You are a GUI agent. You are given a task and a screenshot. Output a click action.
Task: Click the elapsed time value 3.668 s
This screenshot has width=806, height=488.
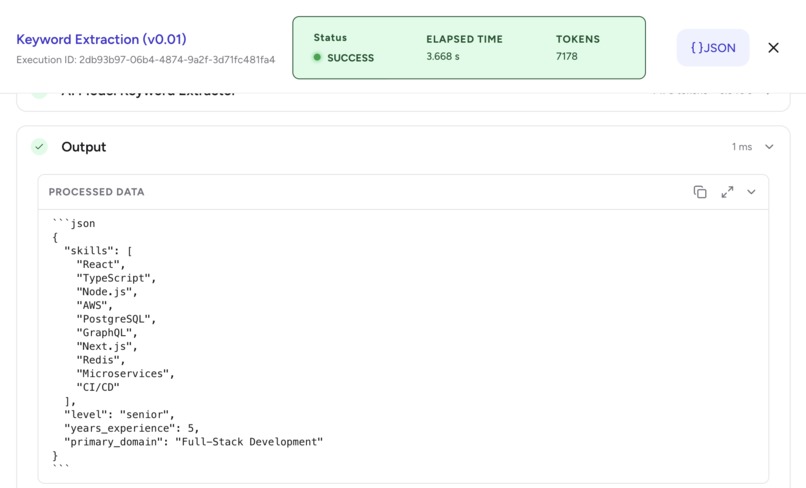click(443, 57)
